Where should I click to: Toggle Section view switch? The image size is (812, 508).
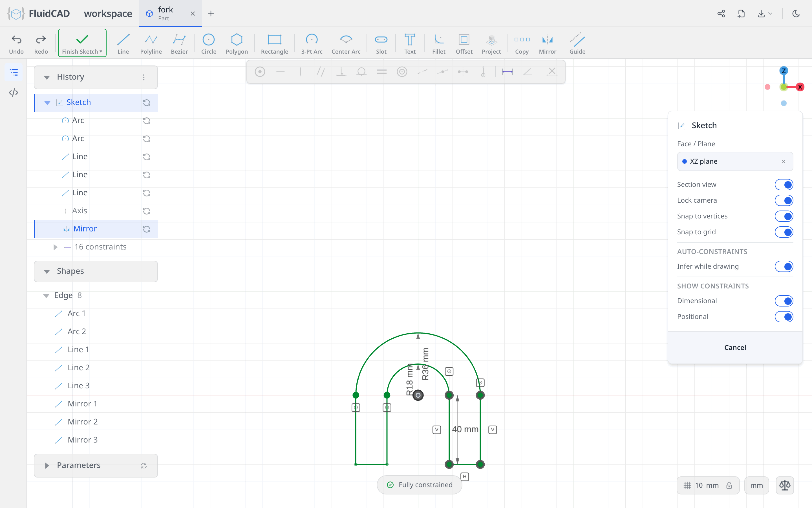(784, 185)
